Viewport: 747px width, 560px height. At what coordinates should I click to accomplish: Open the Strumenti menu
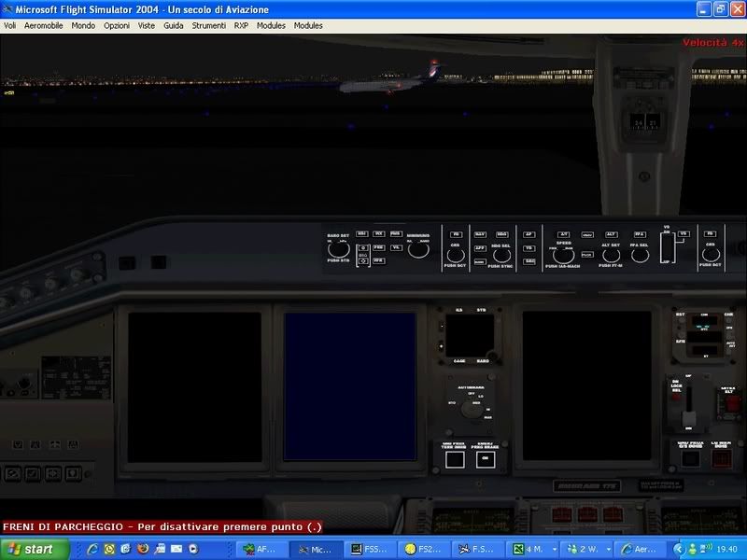pyautogui.click(x=208, y=26)
